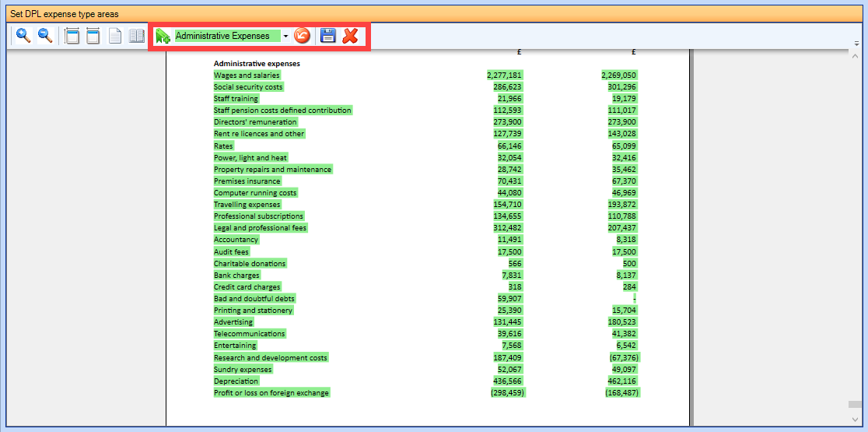
Task: Click the 'Administrative expenses' bold heading
Action: [257, 64]
